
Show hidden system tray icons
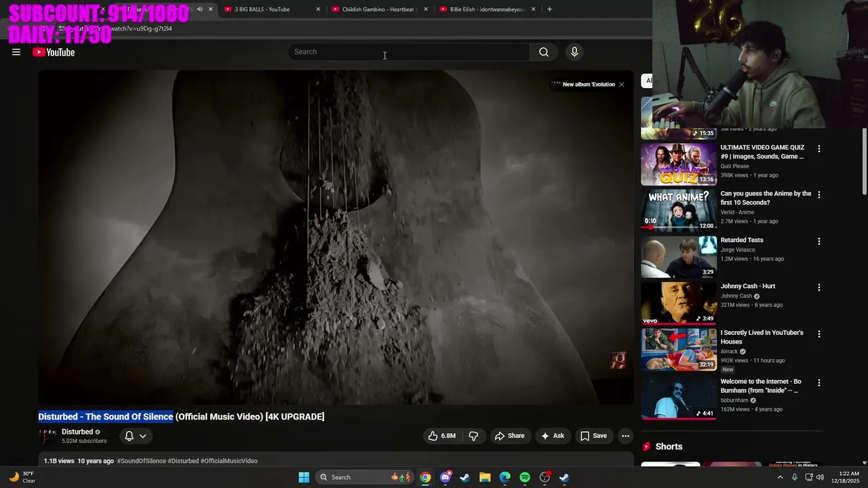point(780,477)
